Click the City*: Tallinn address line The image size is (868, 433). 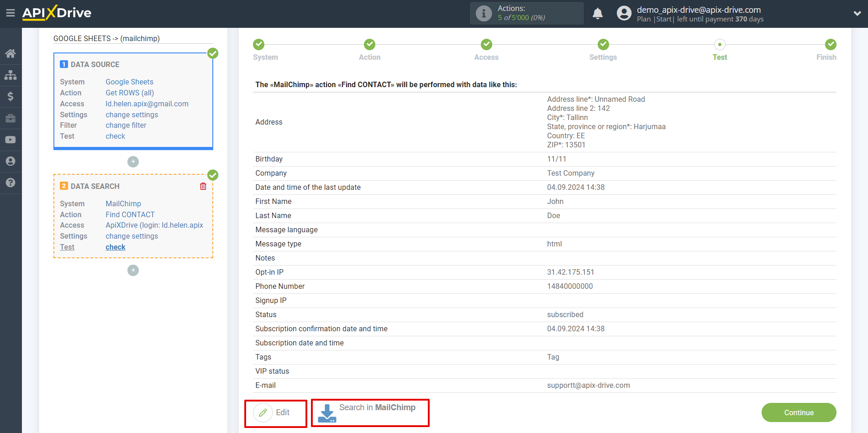[x=567, y=117]
